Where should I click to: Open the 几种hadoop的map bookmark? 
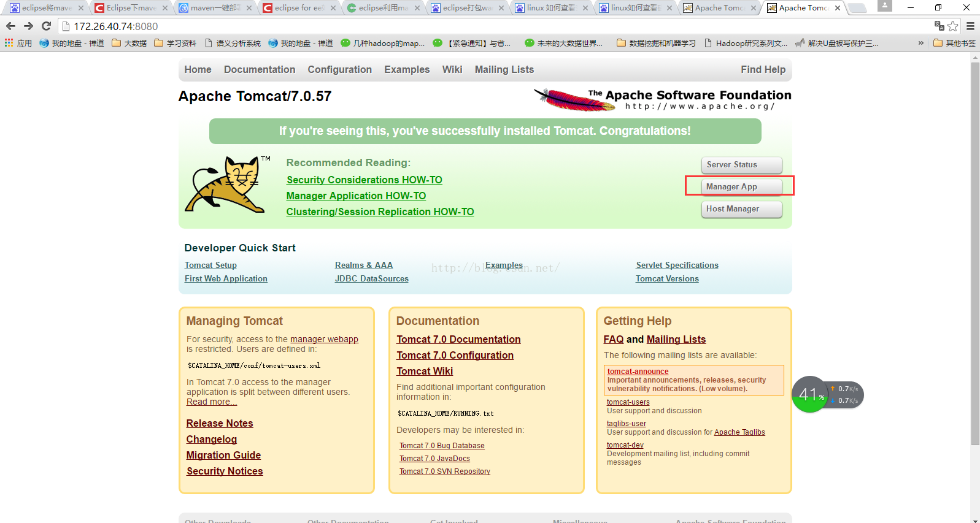(383, 43)
